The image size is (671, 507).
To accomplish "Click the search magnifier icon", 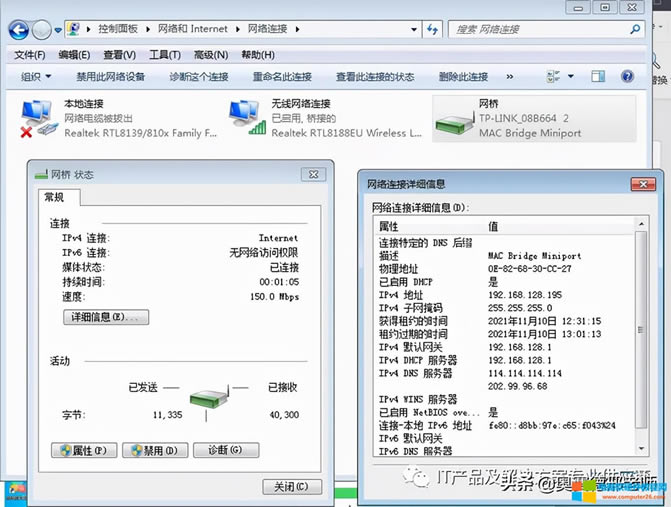I will tap(635, 29).
